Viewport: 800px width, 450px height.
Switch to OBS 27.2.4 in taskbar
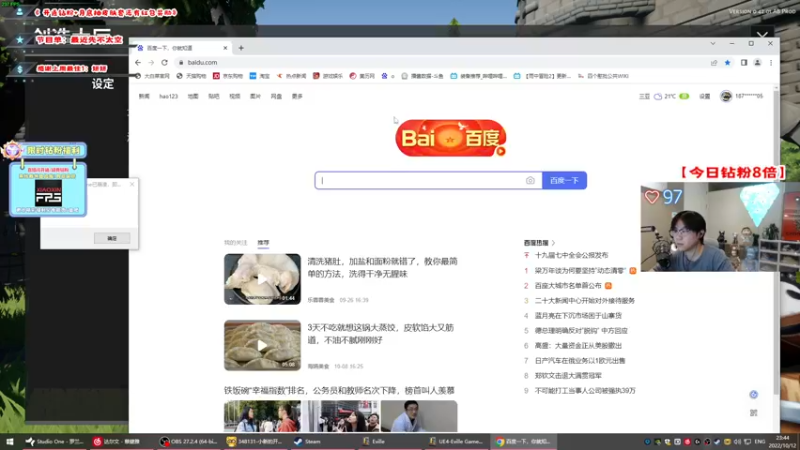189,442
